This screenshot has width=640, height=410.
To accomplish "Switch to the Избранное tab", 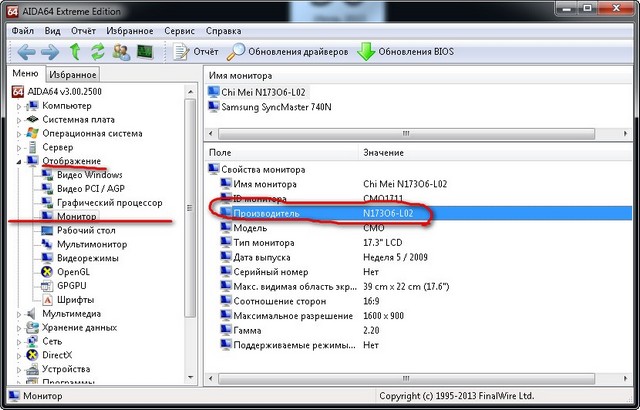I will [73, 74].
